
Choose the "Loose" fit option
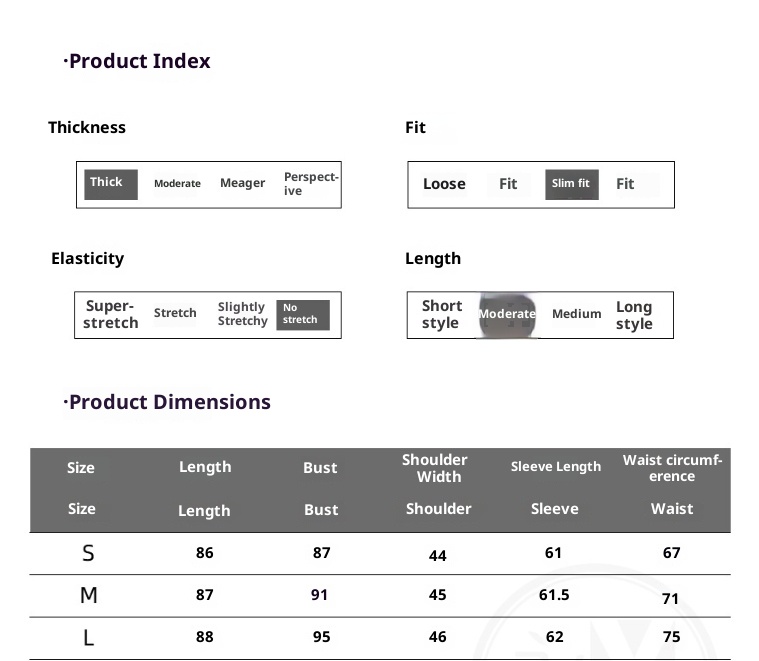(444, 184)
